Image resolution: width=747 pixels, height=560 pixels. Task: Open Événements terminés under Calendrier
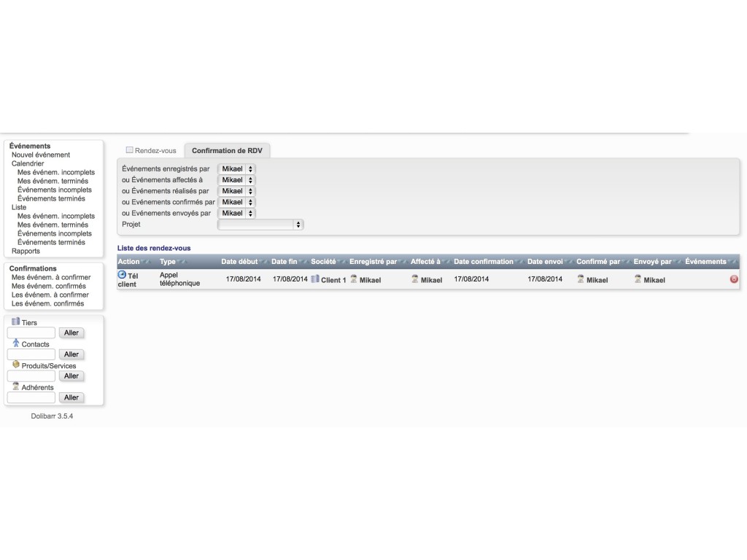click(51, 198)
